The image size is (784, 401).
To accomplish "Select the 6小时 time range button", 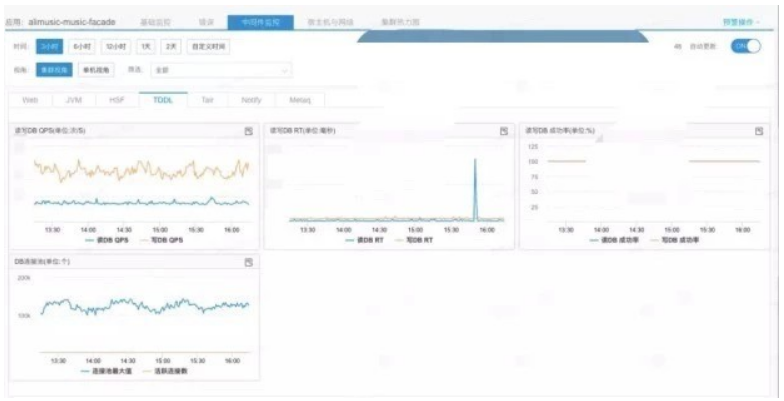I will pyautogui.click(x=82, y=46).
